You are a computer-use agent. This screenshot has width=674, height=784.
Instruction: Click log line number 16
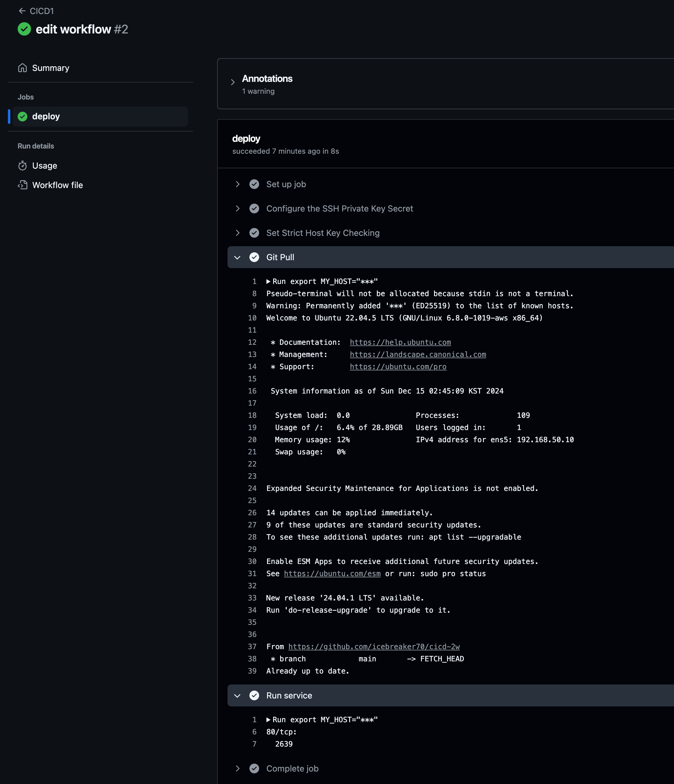pos(252,391)
